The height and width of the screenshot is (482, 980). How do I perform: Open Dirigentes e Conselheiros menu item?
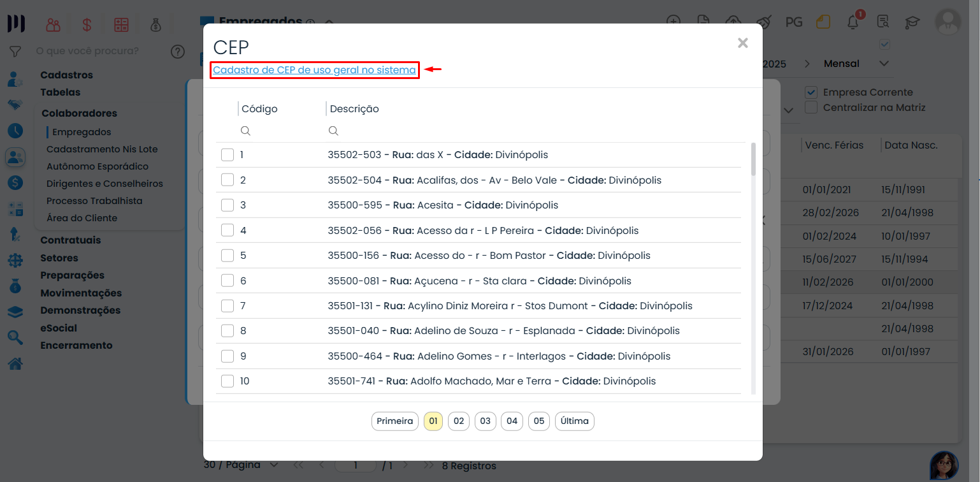pyautogui.click(x=104, y=184)
